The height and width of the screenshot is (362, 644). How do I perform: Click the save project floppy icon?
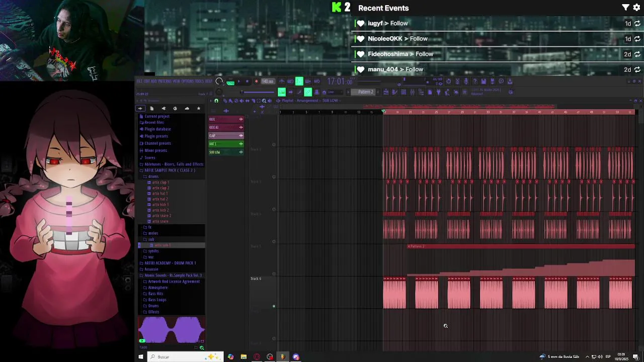[484, 81]
